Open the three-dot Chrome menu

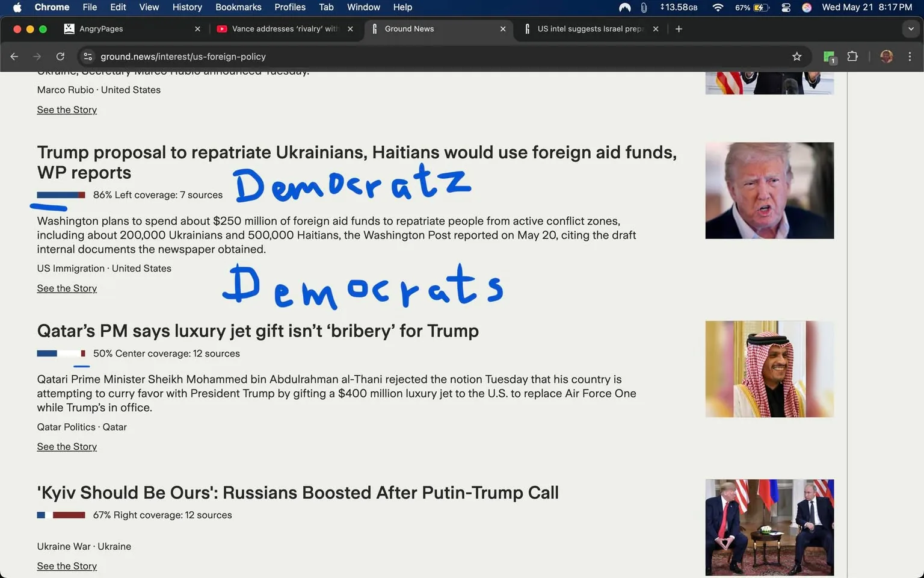point(910,56)
